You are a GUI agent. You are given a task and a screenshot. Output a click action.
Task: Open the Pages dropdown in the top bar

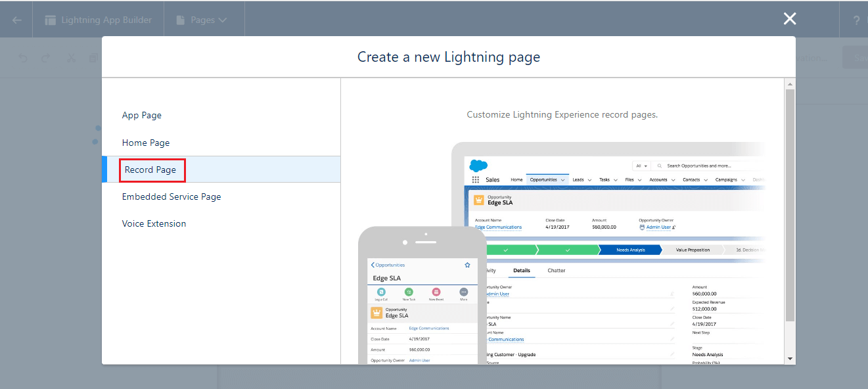tap(204, 19)
